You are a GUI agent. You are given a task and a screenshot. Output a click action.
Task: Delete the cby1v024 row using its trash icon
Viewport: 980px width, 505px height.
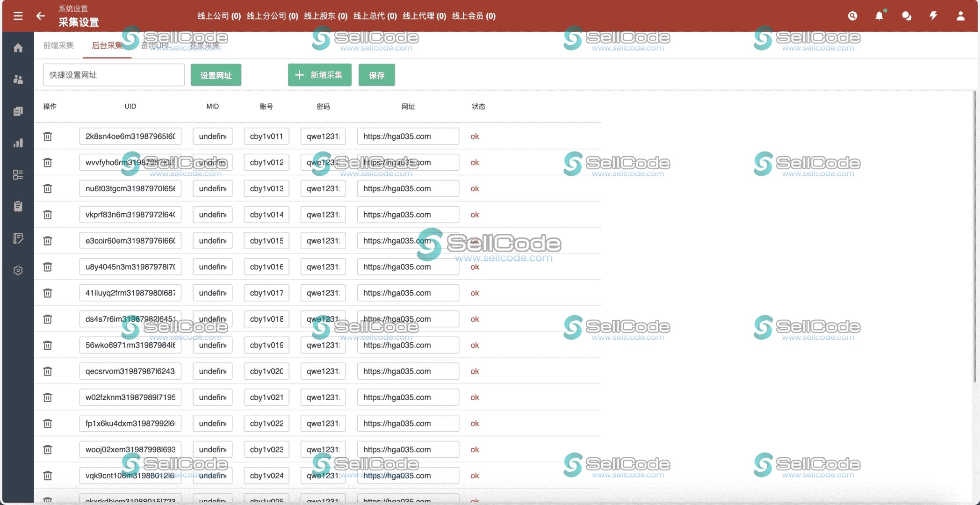coord(47,476)
